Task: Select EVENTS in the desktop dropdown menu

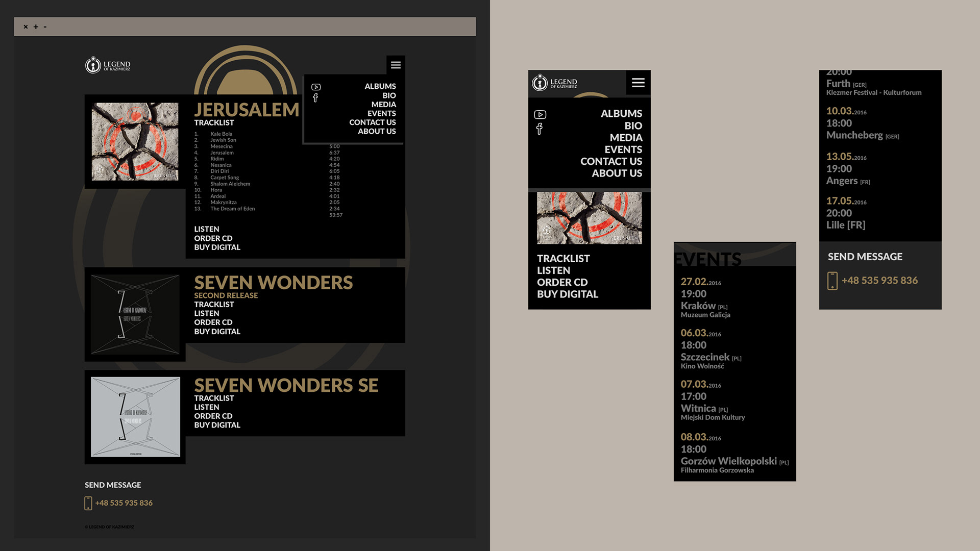Action: pyautogui.click(x=381, y=113)
